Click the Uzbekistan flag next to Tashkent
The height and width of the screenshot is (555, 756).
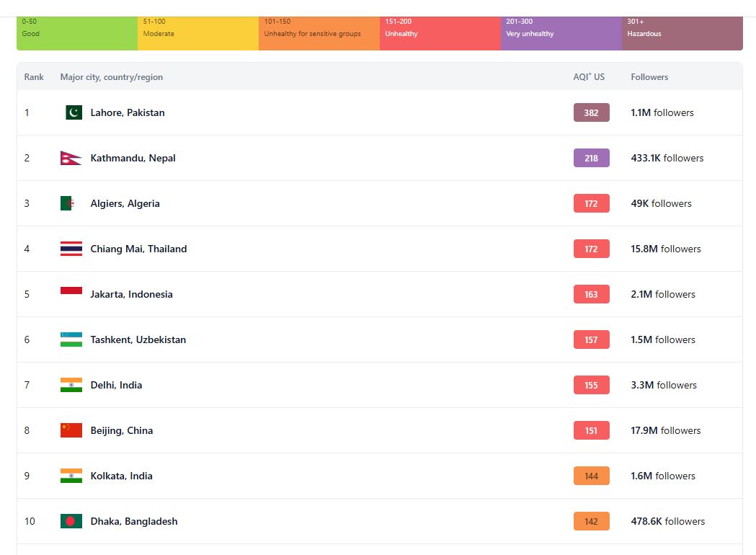point(71,339)
